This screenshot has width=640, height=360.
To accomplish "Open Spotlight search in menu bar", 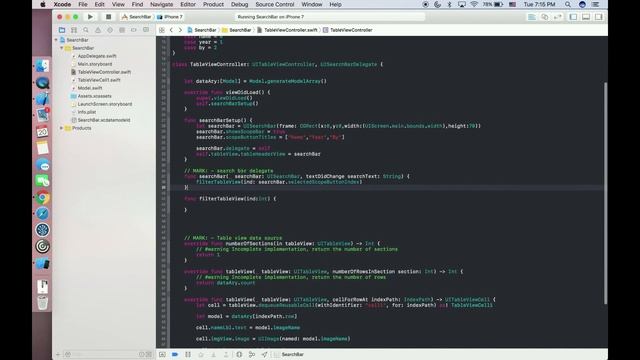I will point(568,4).
